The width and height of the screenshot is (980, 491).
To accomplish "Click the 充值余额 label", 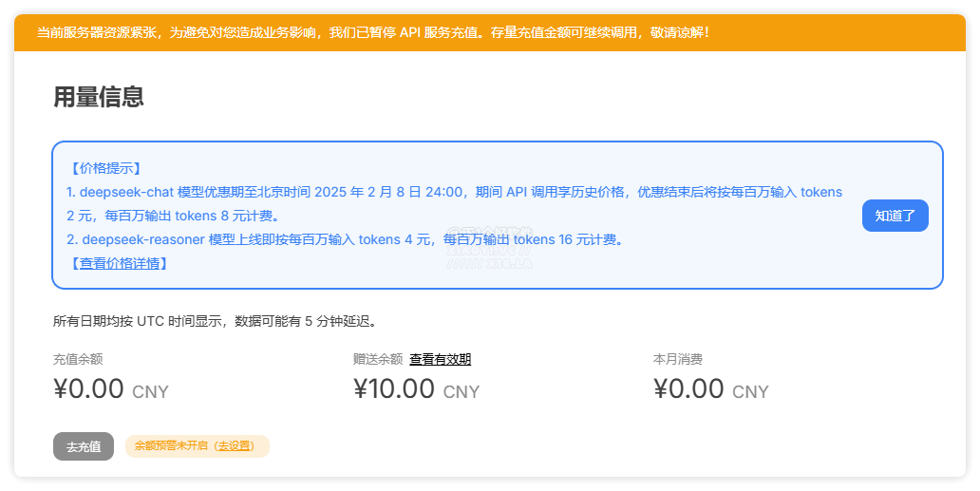I will pos(78,359).
